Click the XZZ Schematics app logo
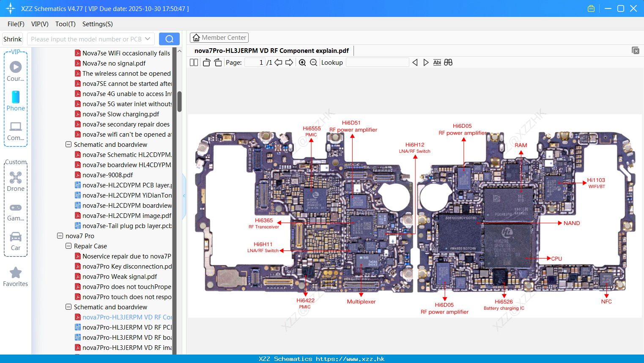 [11, 8]
